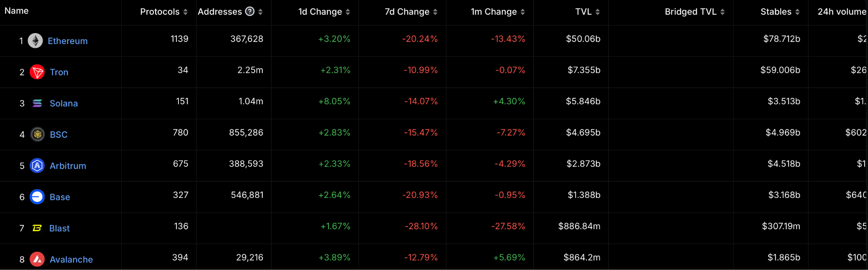Click the Addresses help question mark icon
The image size is (868, 270).
click(x=250, y=11)
